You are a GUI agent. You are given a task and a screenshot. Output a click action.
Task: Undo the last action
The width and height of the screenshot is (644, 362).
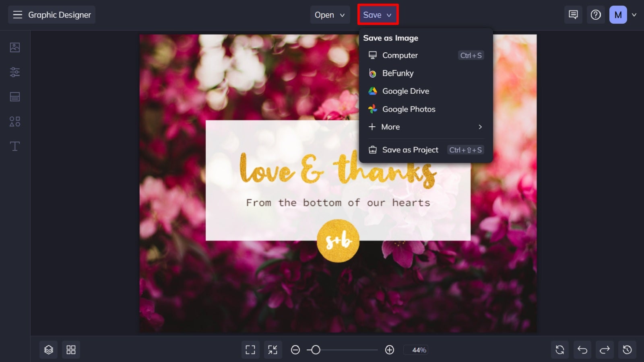tap(582, 350)
